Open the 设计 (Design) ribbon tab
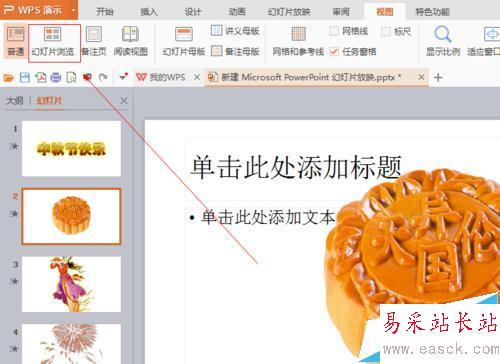The height and width of the screenshot is (364, 500). [x=193, y=12]
